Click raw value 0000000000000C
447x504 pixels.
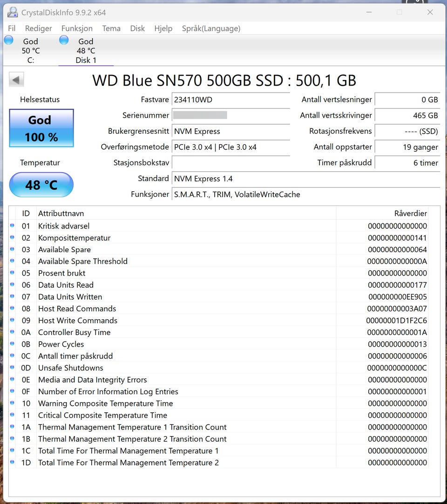[397, 368]
